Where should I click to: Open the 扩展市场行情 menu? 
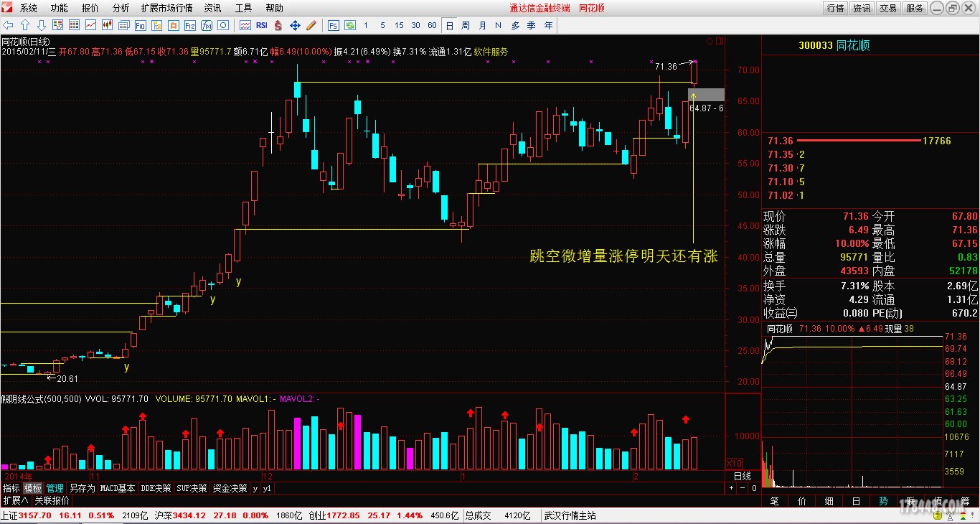pos(166,8)
